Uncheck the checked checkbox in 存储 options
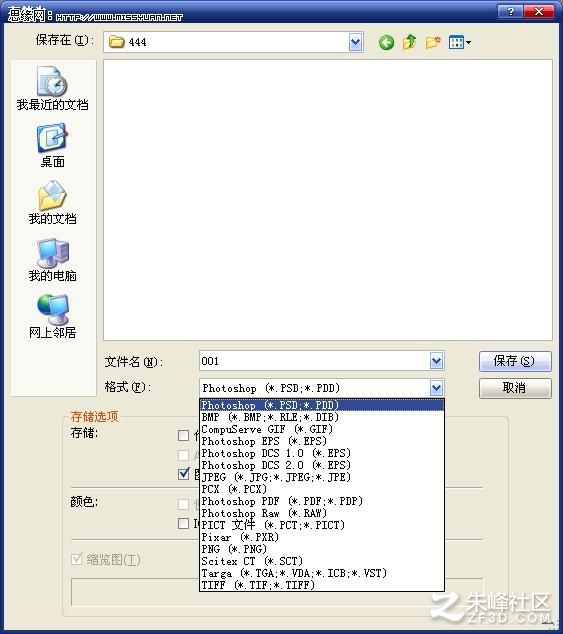 click(x=184, y=473)
